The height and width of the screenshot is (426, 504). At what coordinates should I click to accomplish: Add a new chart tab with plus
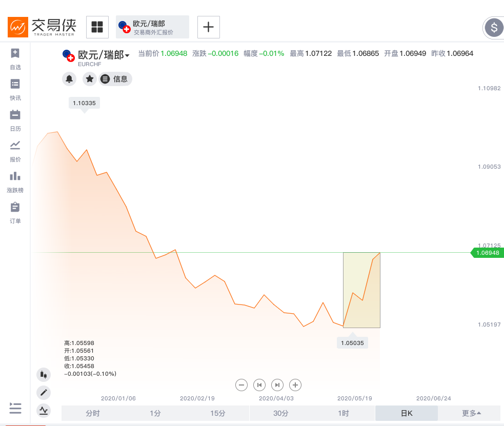(208, 27)
